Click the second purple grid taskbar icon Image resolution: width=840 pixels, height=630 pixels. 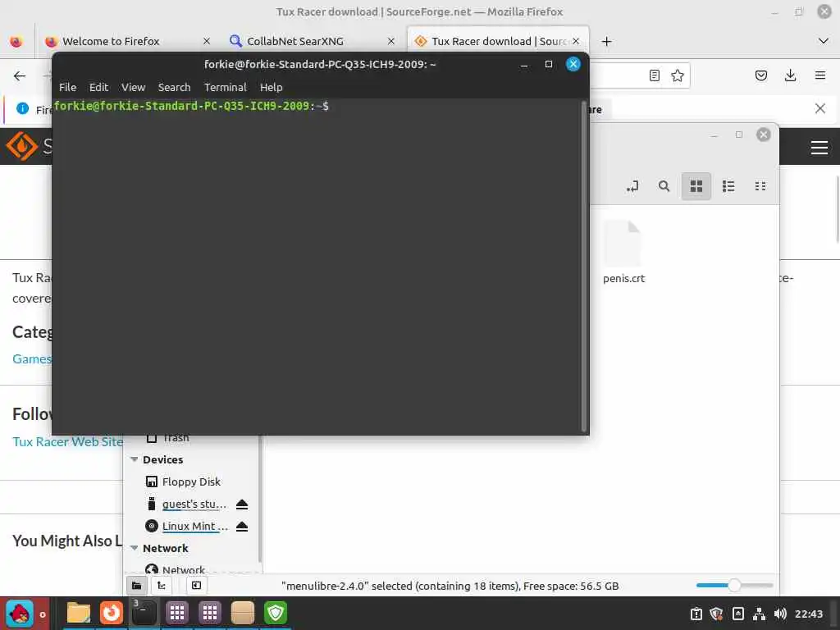point(210,613)
